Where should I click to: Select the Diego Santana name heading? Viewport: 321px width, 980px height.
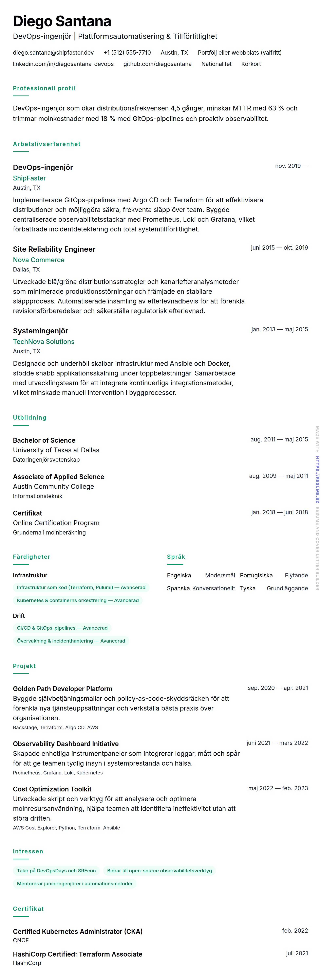tap(62, 21)
